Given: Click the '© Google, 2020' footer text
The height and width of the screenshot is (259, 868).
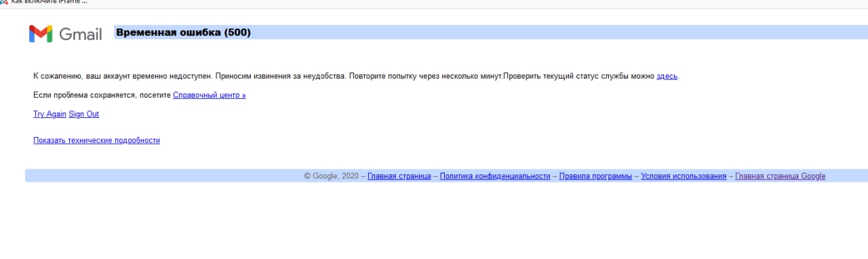Looking at the screenshot, I should pyautogui.click(x=331, y=176).
